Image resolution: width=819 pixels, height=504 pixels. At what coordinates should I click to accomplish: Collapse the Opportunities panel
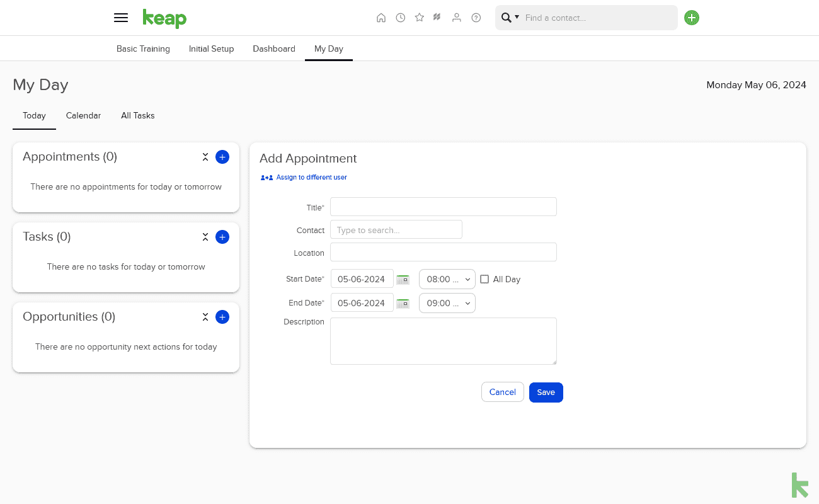tap(205, 317)
